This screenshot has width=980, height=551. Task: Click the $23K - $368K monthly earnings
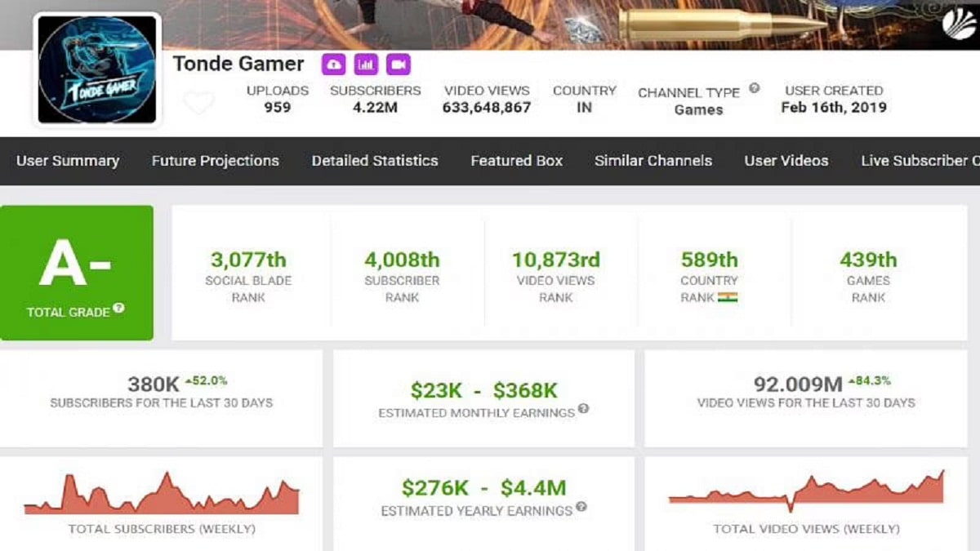pyautogui.click(x=484, y=391)
